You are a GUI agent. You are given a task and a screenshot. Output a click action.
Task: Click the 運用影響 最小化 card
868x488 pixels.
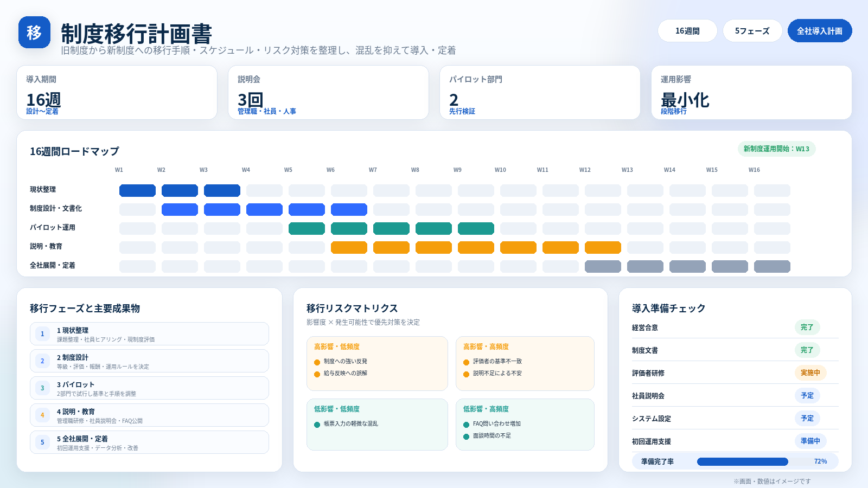click(x=751, y=92)
